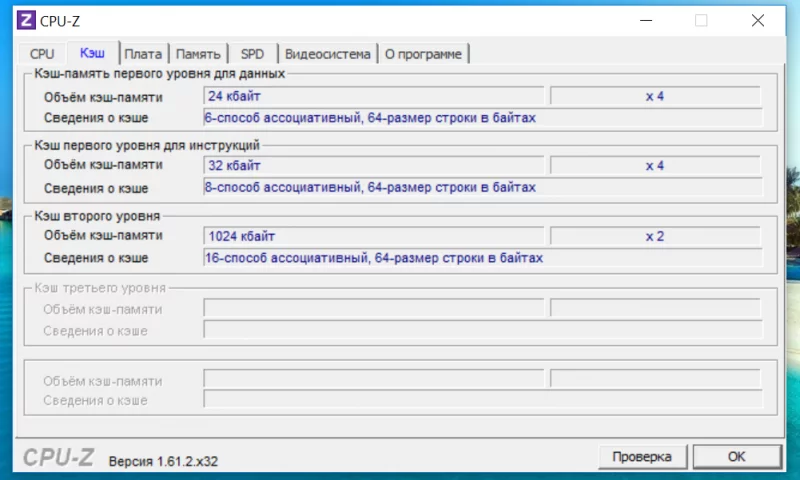Select the L1 data cache x 4 multiplier field
This screenshot has width=800, height=480.
[x=655, y=96]
